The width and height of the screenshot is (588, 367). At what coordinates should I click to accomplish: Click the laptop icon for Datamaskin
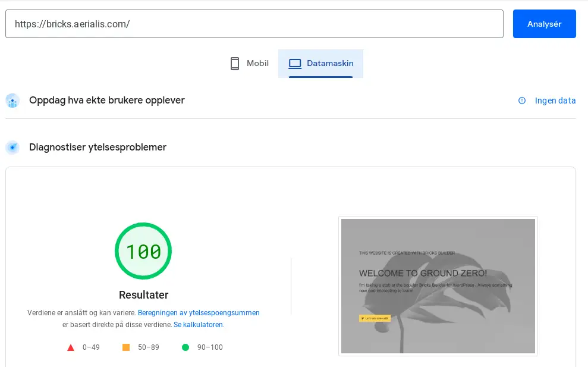click(295, 64)
